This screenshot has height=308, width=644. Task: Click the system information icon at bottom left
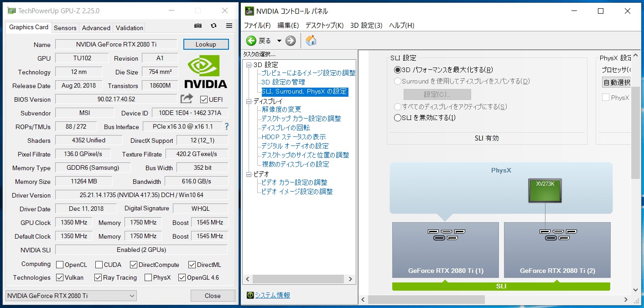tap(250, 295)
